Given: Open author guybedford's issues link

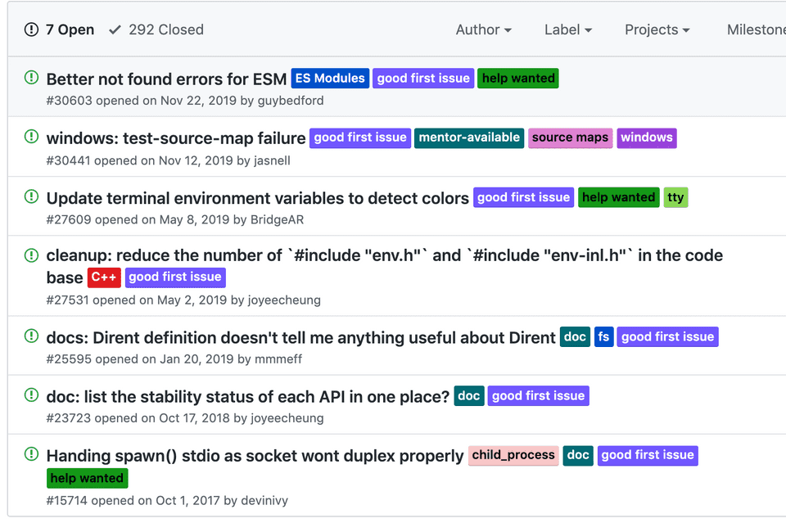Looking at the screenshot, I should [290, 101].
